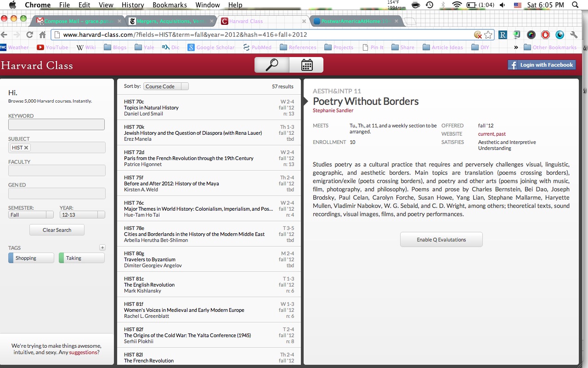
Task: Open the YouTube bookmark
Action: tap(52, 47)
